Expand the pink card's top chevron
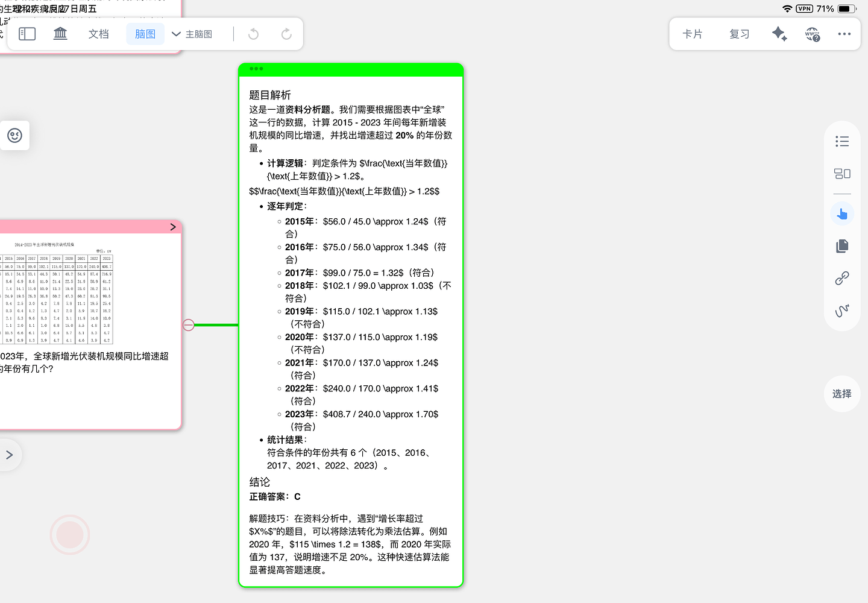The image size is (868, 603). (173, 227)
